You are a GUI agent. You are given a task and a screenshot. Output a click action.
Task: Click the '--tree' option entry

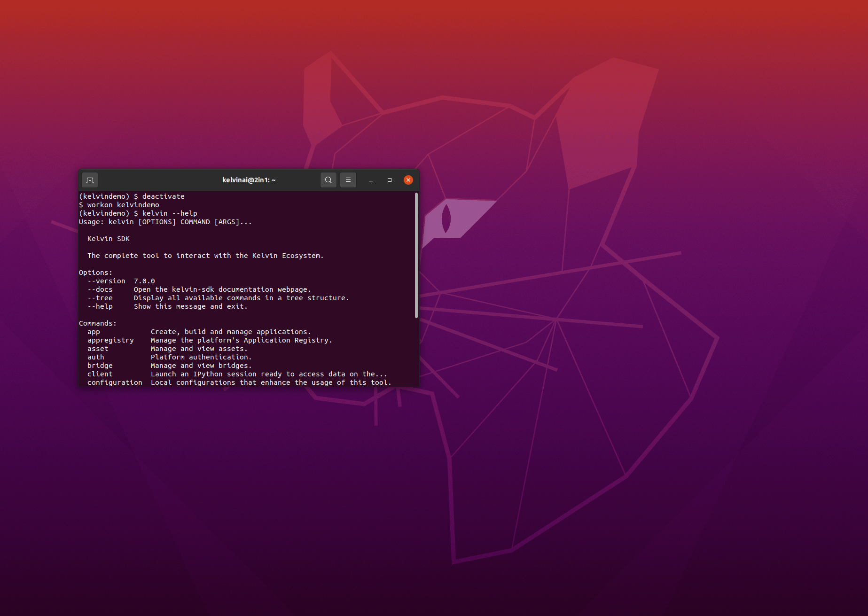[x=100, y=297]
